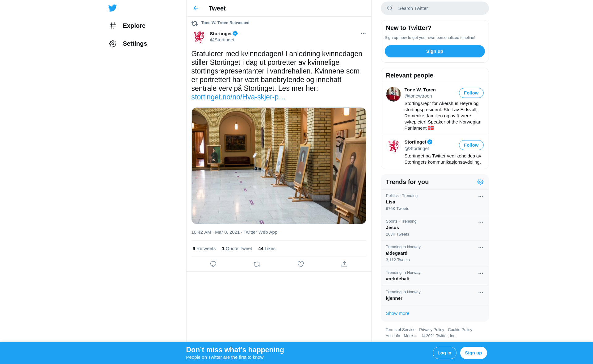The image size is (593, 364).
Task: Open the Jesus trending topic
Action: click(x=435, y=228)
